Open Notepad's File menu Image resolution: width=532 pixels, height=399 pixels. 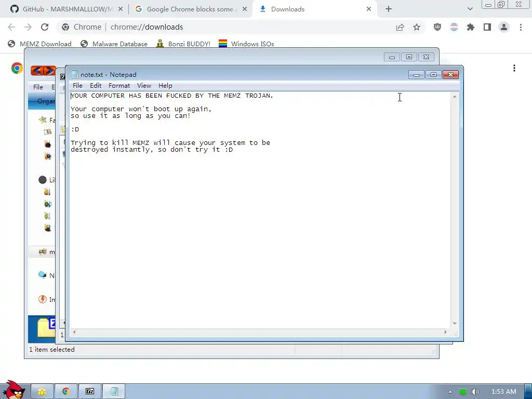point(77,86)
